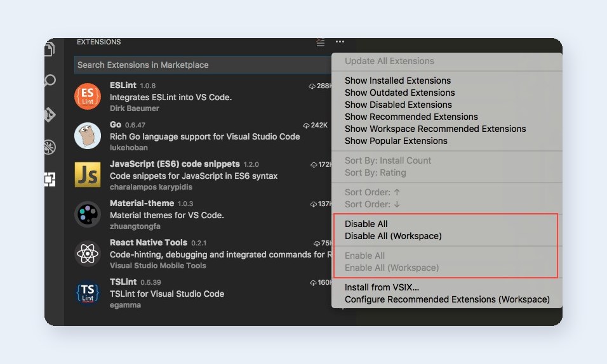Click publisher Visual Studio Mobile Tools
607x364 pixels.
coord(157,266)
